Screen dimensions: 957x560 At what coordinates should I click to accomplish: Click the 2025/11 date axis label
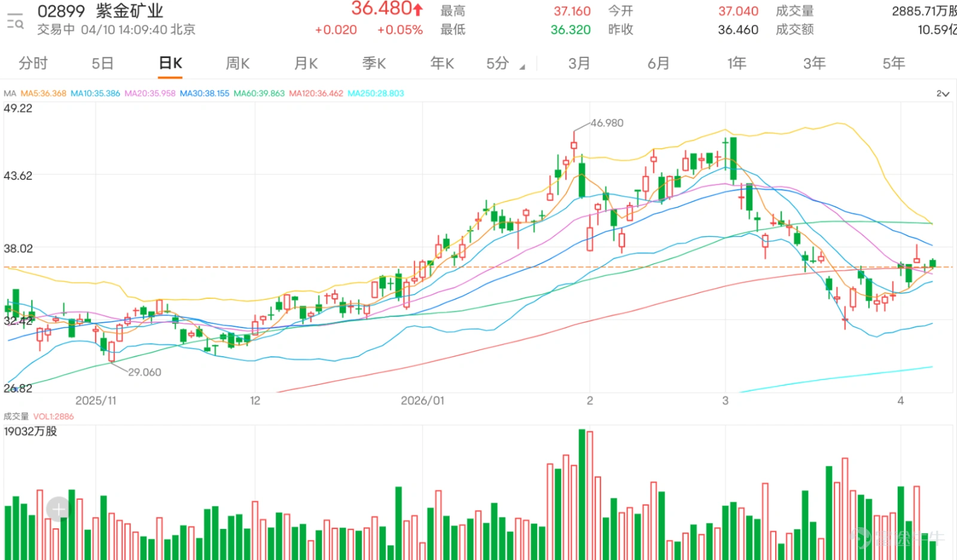point(96,400)
